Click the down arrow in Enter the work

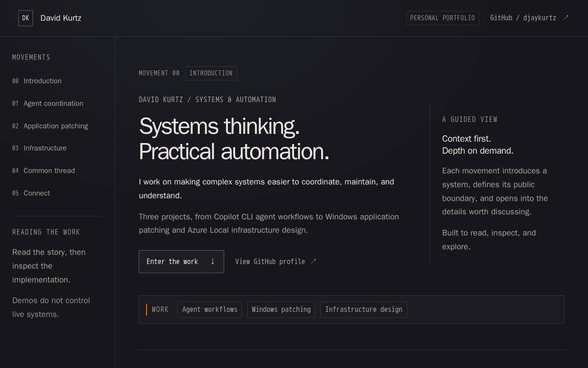point(213,261)
